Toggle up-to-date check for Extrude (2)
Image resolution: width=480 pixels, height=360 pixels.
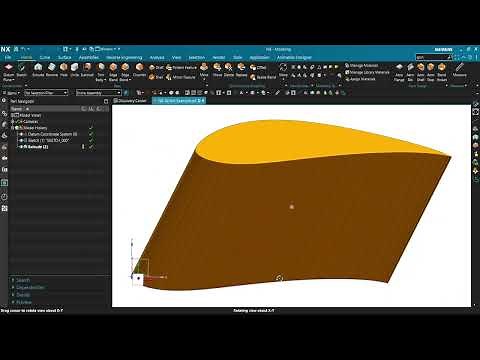click(x=91, y=147)
